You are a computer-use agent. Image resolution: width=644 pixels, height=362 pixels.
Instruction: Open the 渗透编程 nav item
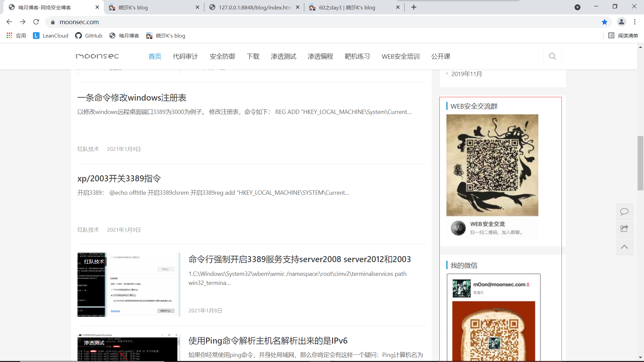pyautogui.click(x=321, y=56)
